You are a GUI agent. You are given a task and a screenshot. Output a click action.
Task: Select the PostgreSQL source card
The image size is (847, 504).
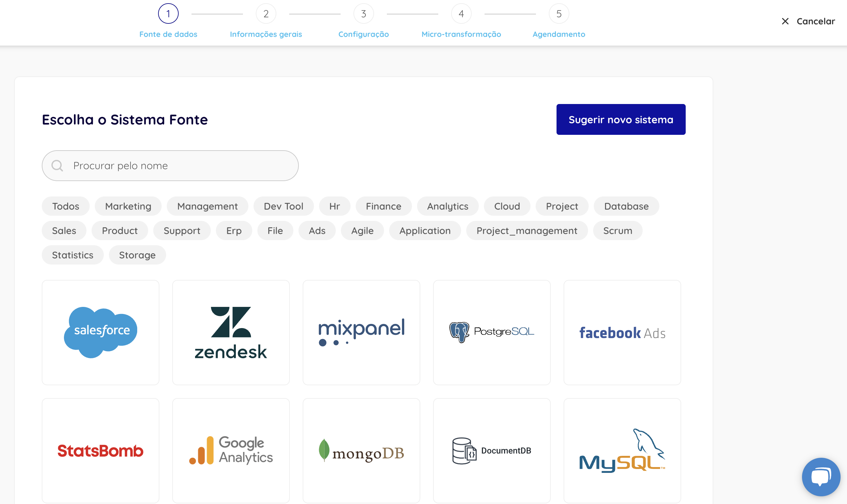492,332
